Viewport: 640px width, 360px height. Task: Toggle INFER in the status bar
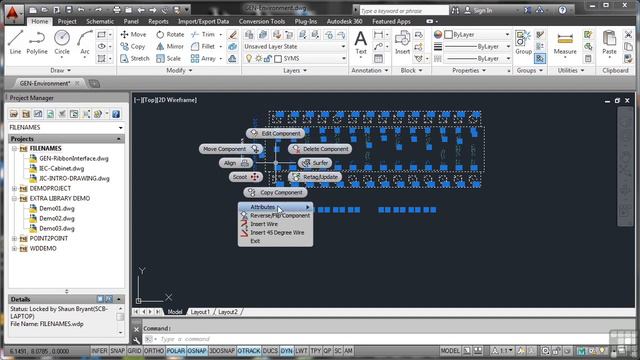[99, 351]
